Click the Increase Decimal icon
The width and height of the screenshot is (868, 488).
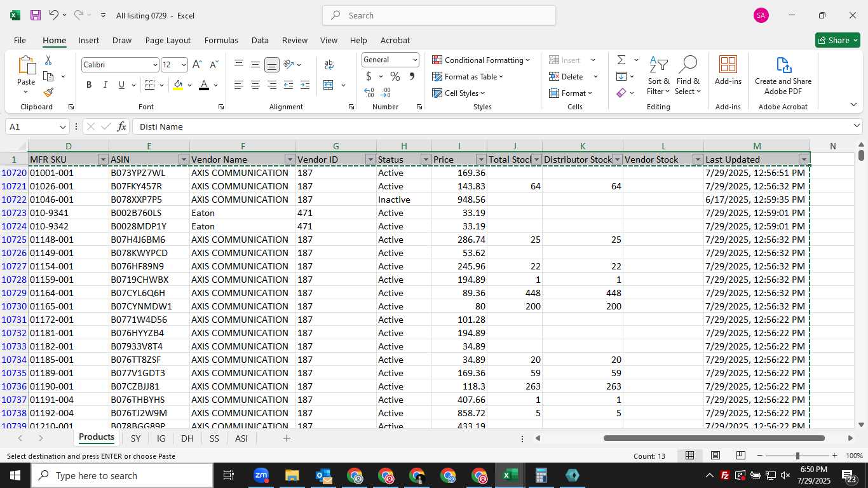pyautogui.click(x=369, y=93)
